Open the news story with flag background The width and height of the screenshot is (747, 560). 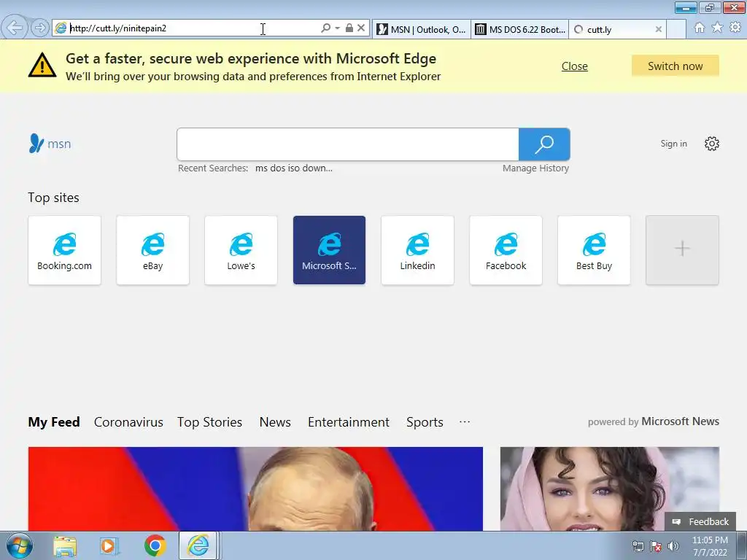pos(255,489)
